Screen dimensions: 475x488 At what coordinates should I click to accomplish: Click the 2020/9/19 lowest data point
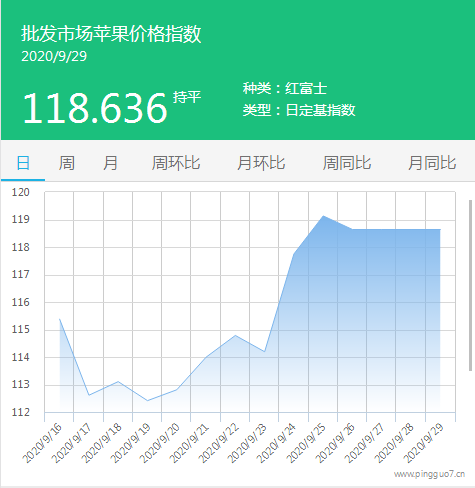[148, 400]
